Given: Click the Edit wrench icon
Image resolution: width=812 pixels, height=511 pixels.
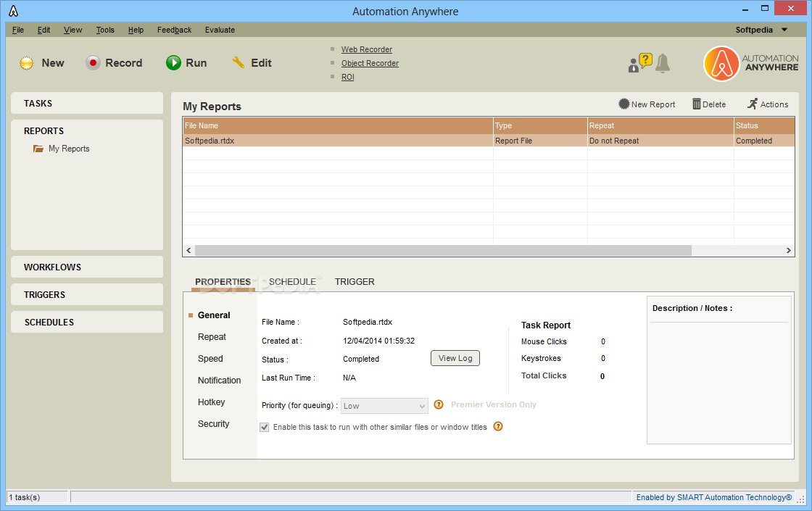Looking at the screenshot, I should (x=239, y=62).
